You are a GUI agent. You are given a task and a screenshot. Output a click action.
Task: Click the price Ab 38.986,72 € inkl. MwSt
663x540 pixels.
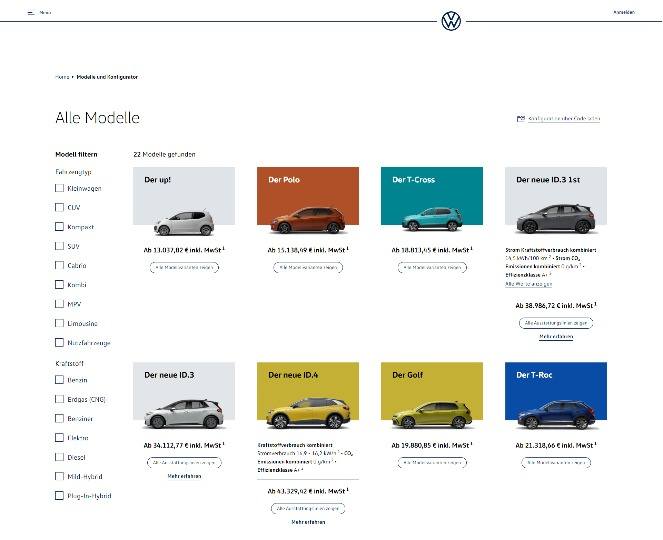coord(556,305)
